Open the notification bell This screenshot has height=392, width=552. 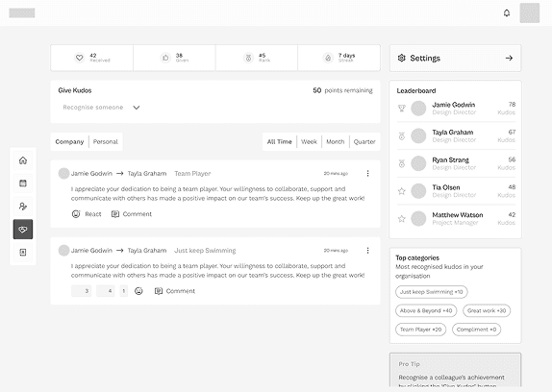click(507, 13)
